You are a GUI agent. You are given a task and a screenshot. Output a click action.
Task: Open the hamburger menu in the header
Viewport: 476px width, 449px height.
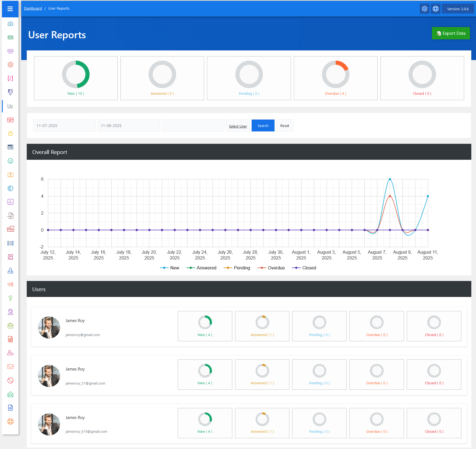click(10, 9)
